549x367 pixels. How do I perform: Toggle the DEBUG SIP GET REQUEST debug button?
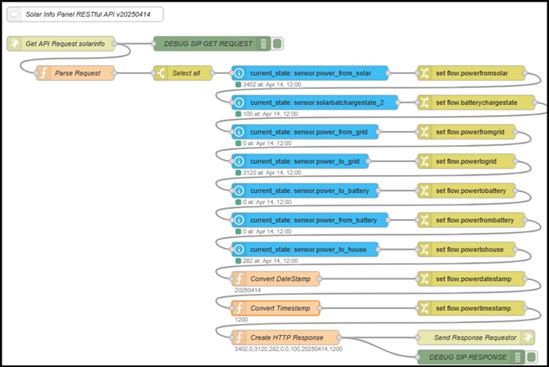277,44
